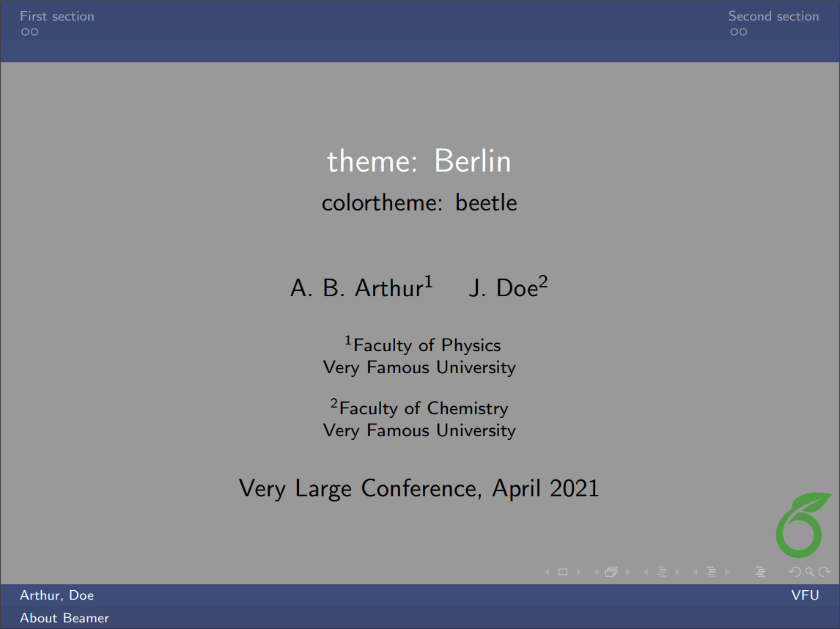The image size is (840, 629).
Task: Click the frame navigation (stacked pages) icon
Action: point(611,572)
